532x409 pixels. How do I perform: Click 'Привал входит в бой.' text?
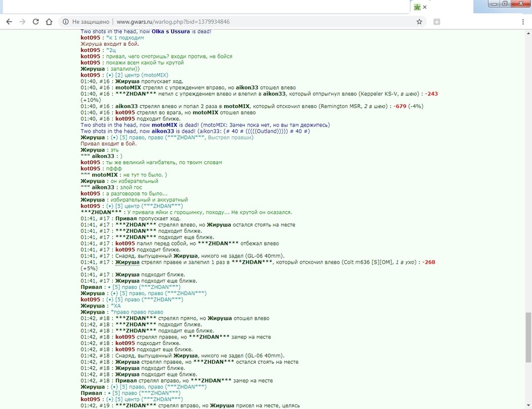pos(109,144)
